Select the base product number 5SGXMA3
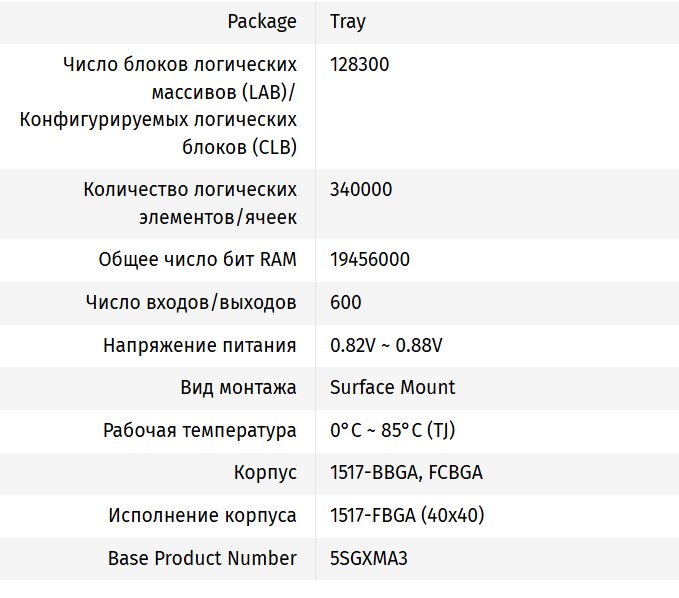This screenshot has height=598, width=679. point(368,558)
